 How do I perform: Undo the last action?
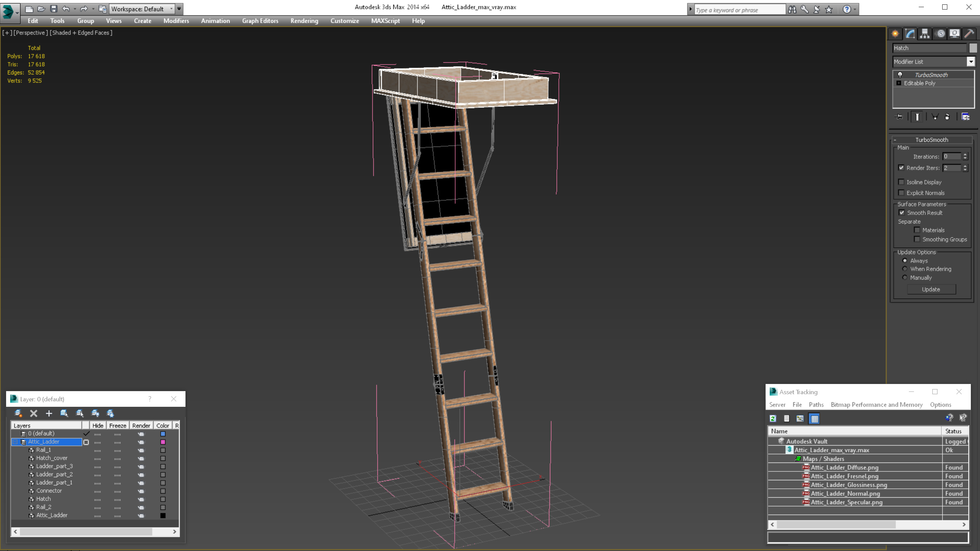(66, 9)
